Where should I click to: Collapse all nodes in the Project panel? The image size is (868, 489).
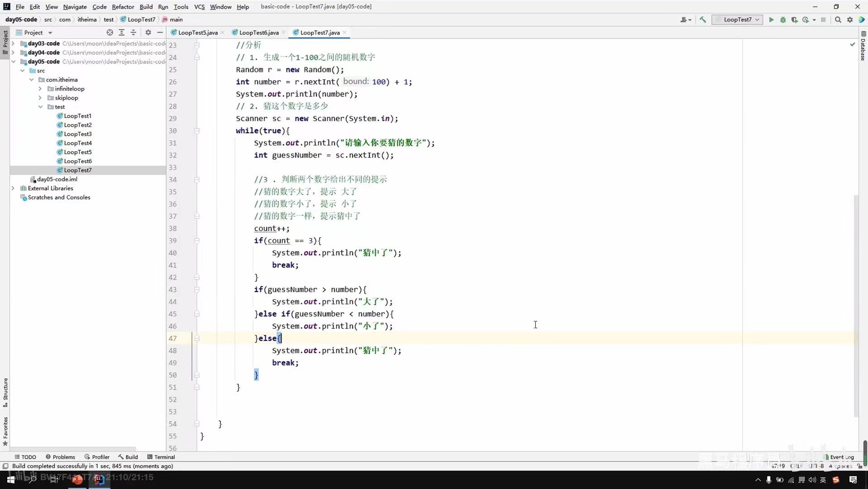pos(133,32)
